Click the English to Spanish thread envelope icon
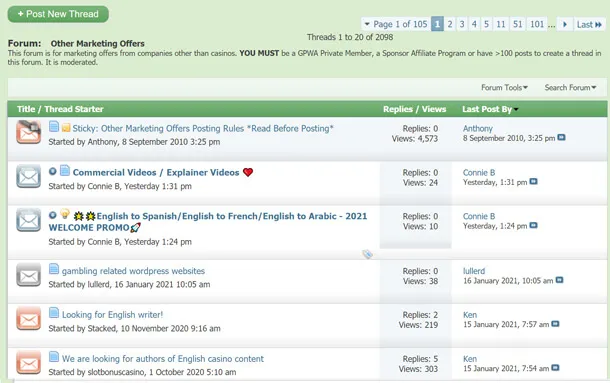The image size is (610, 383). click(x=28, y=220)
